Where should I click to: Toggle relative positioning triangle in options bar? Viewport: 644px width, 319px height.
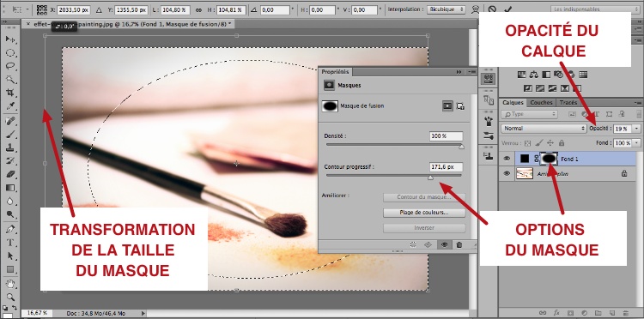[x=99, y=9]
